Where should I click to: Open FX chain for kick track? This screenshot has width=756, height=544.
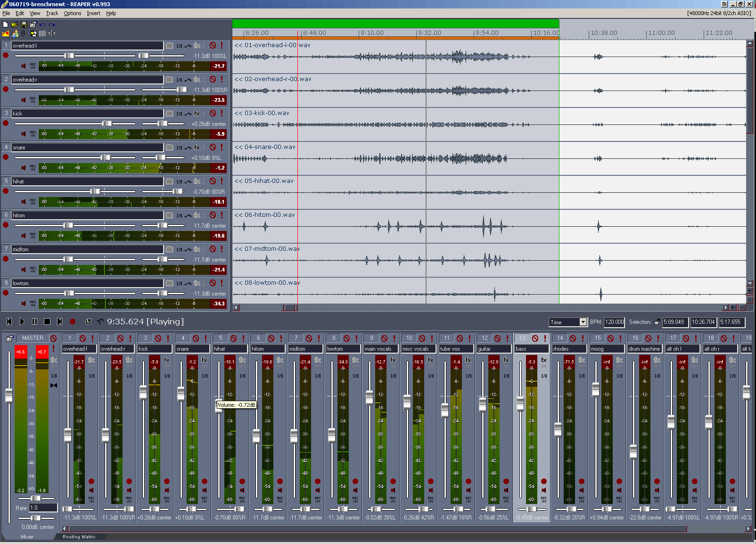(197, 114)
